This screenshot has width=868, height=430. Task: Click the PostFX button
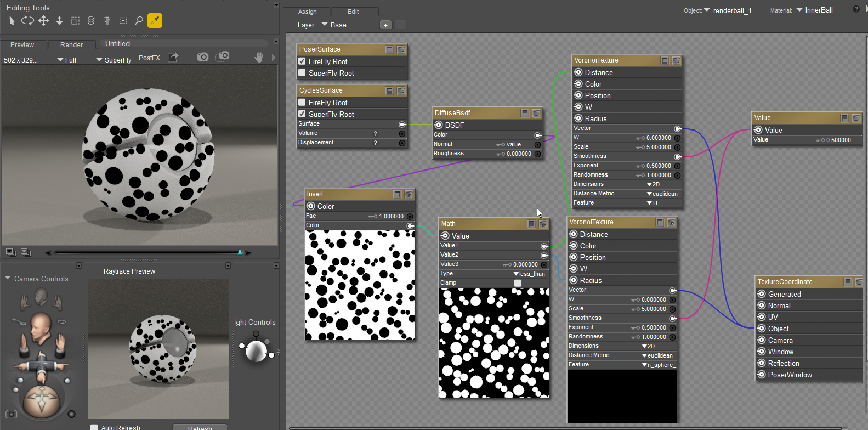click(x=149, y=58)
